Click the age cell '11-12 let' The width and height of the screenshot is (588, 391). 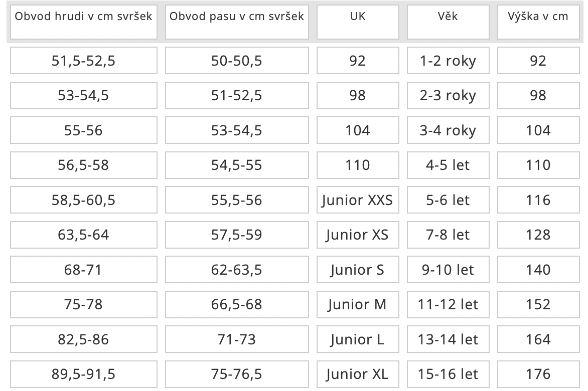[448, 304]
